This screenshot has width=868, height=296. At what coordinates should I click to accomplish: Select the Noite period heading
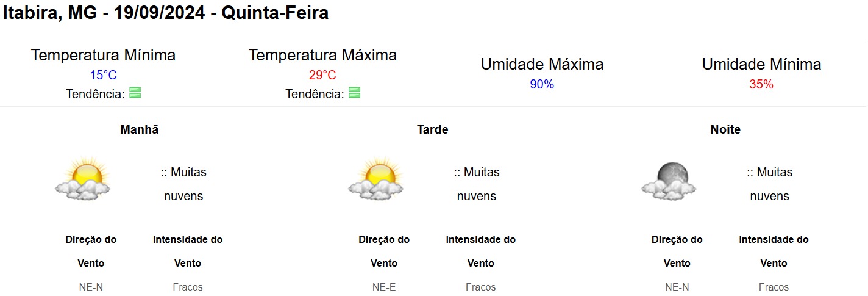point(725,129)
